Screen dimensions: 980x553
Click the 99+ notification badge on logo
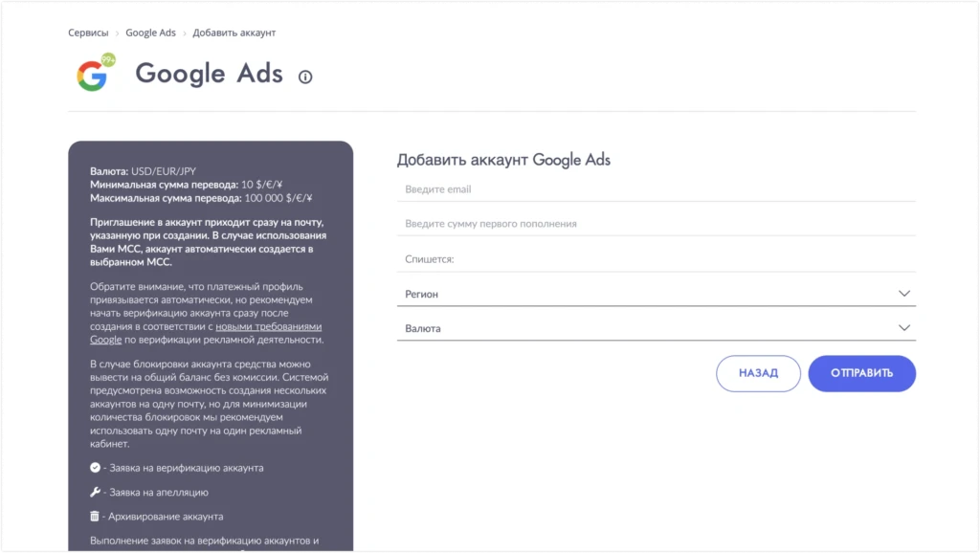108,60
